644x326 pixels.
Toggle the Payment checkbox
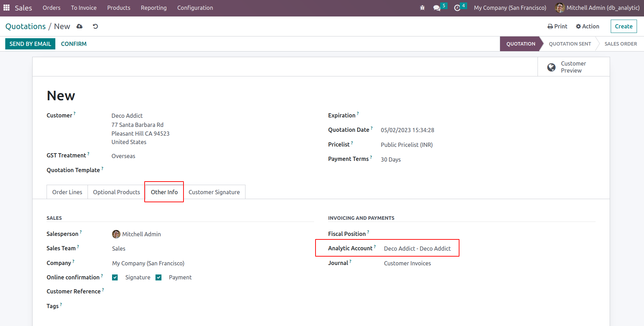[159, 278]
